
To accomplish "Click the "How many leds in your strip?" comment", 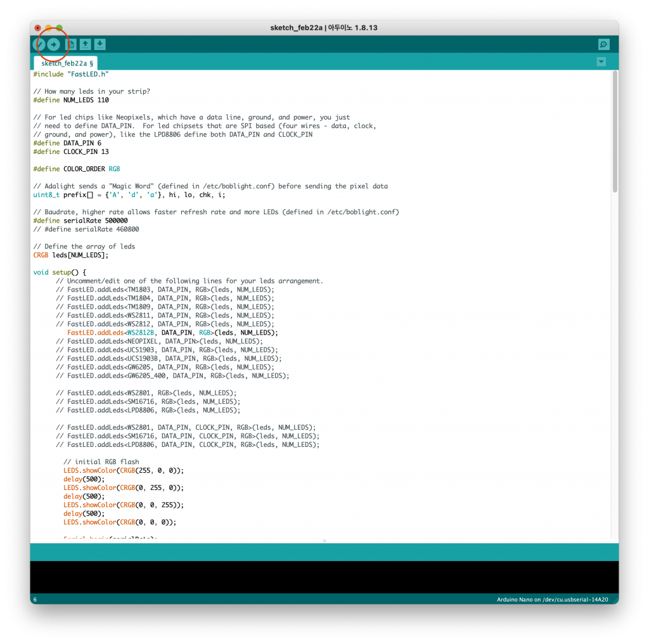I will (91, 91).
